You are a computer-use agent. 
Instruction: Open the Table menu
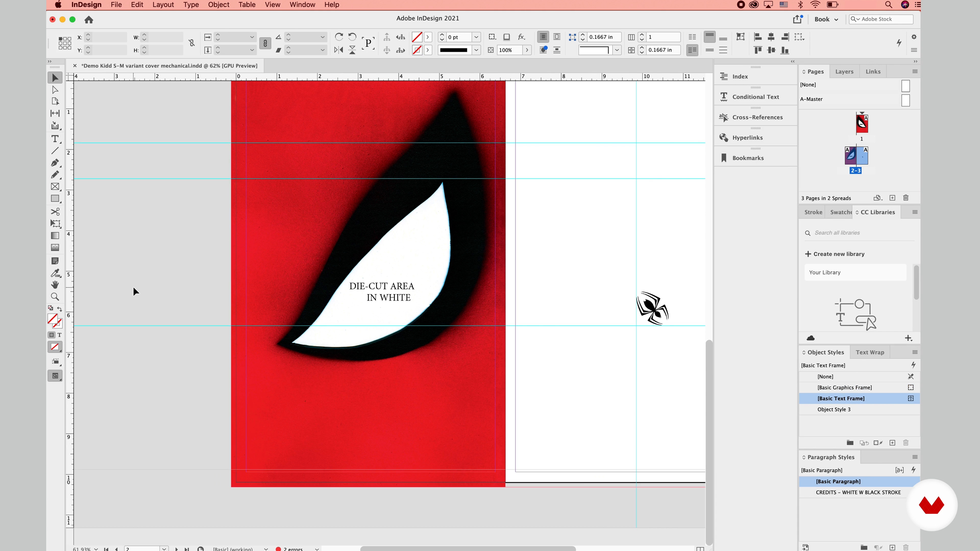coord(247,5)
